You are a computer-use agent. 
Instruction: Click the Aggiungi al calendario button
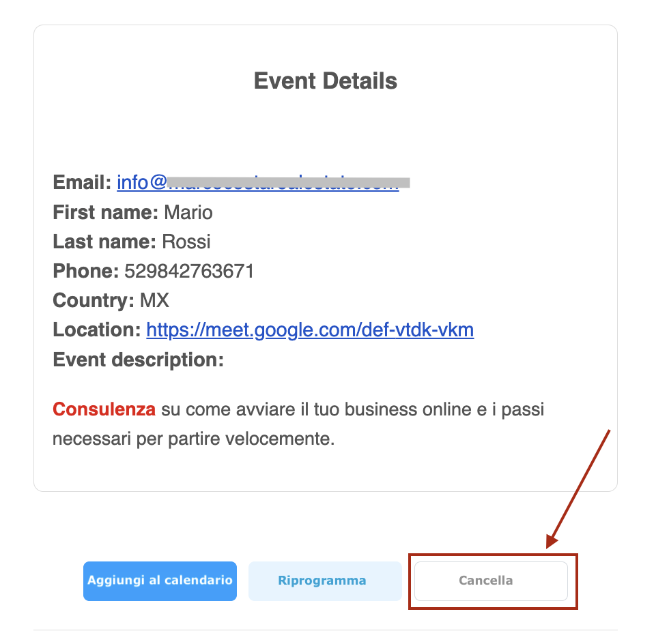tap(160, 581)
